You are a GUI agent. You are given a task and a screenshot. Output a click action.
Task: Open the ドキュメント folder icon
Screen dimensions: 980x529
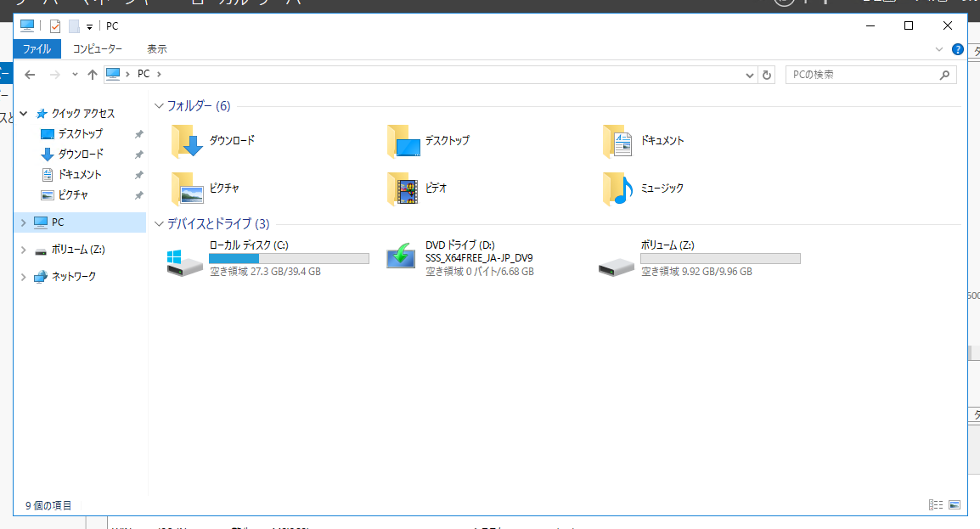click(618, 141)
